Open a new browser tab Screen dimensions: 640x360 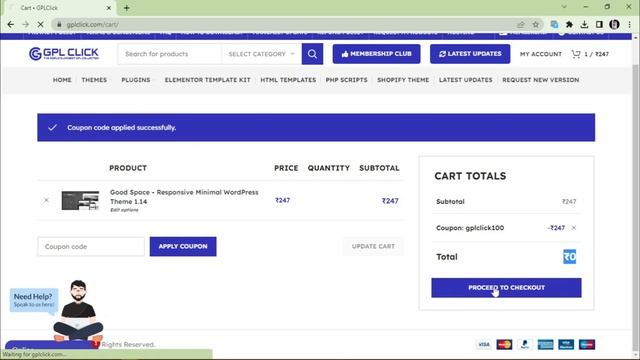click(x=127, y=8)
